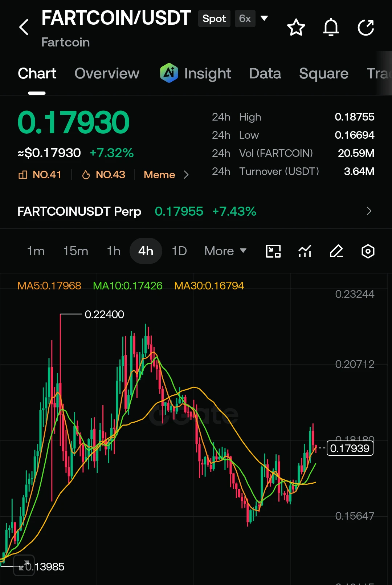Tap the ≈$0.17930 dollar value
The image size is (392, 585).
pos(49,153)
